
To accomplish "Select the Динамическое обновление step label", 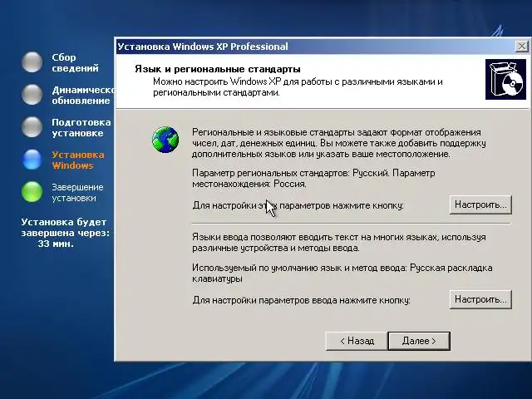I will [x=83, y=95].
